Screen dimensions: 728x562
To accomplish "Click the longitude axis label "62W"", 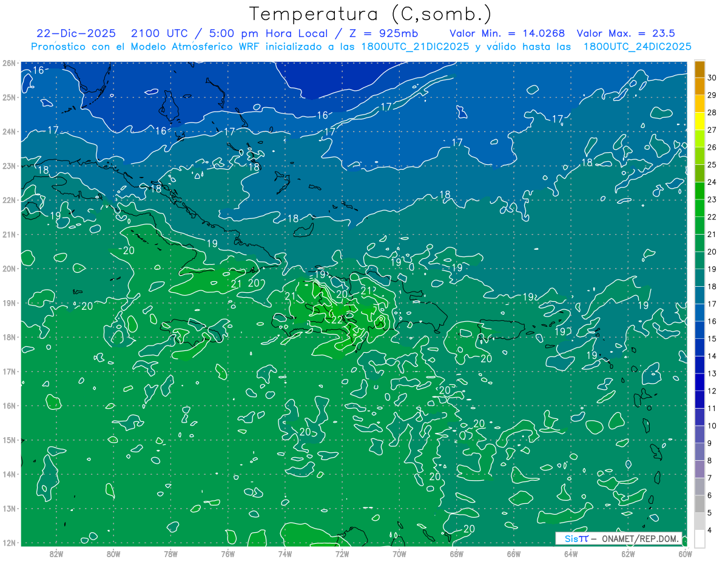I will pos(629,553).
